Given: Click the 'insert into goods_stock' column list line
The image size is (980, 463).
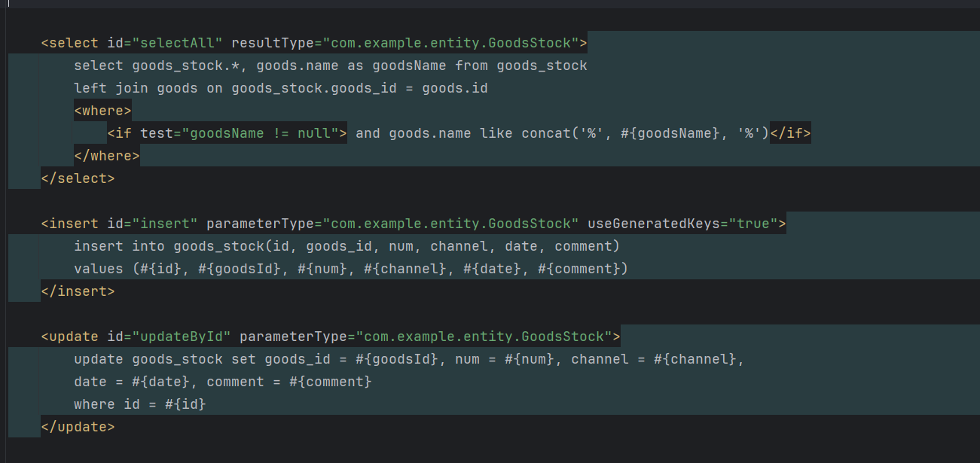Looking at the screenshot, I should click(x=347, y=246).
